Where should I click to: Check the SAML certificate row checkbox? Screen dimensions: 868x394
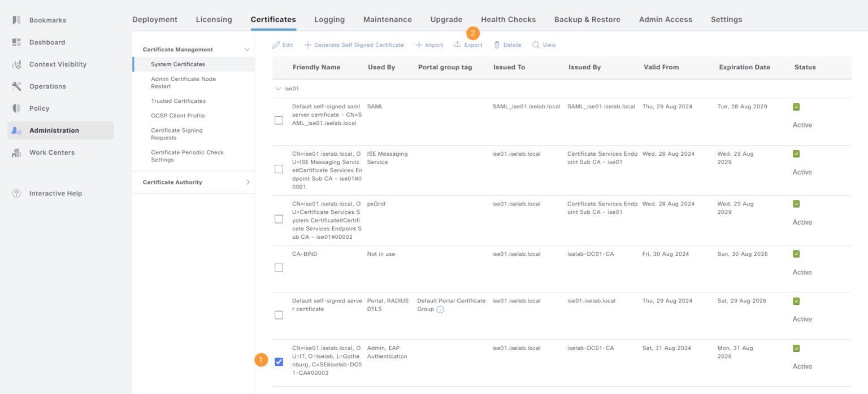coord(279,120)
